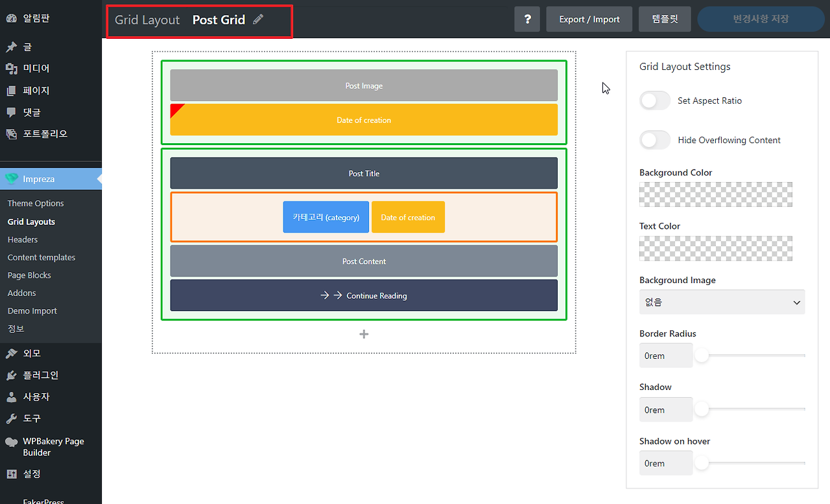Open Demo Import submenu item
The height and width of the screenshot is (504, 830).
click(32, 311)
